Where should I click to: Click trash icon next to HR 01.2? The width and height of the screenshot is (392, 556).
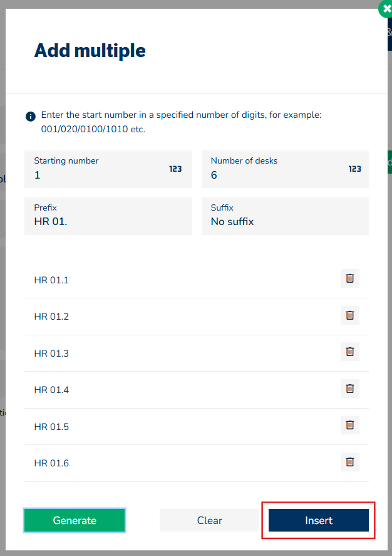[x=350, y=315]
